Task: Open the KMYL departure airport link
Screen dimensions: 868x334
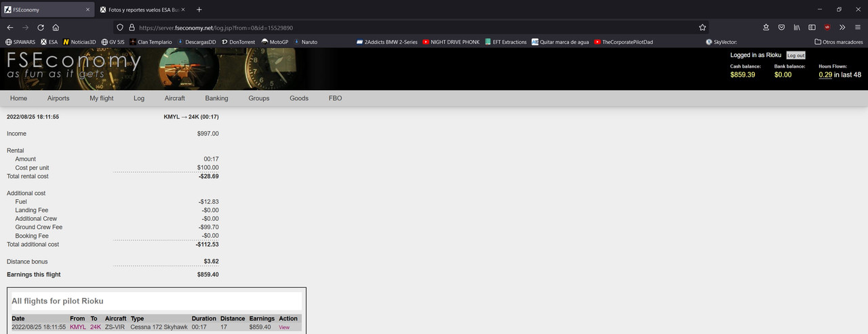Action: click(78, 327)
